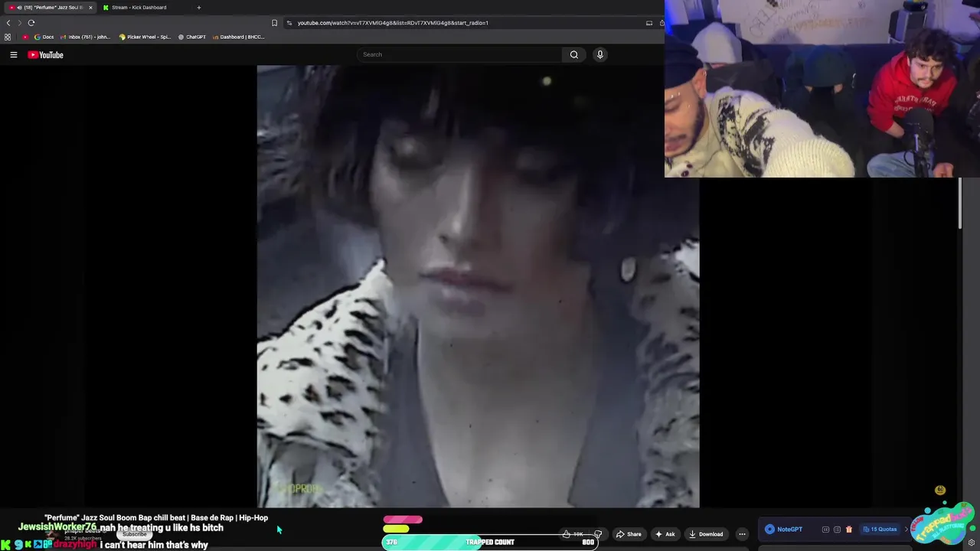Focus the YouTube search field
This screenshot has height=551, width=980.
459,54
